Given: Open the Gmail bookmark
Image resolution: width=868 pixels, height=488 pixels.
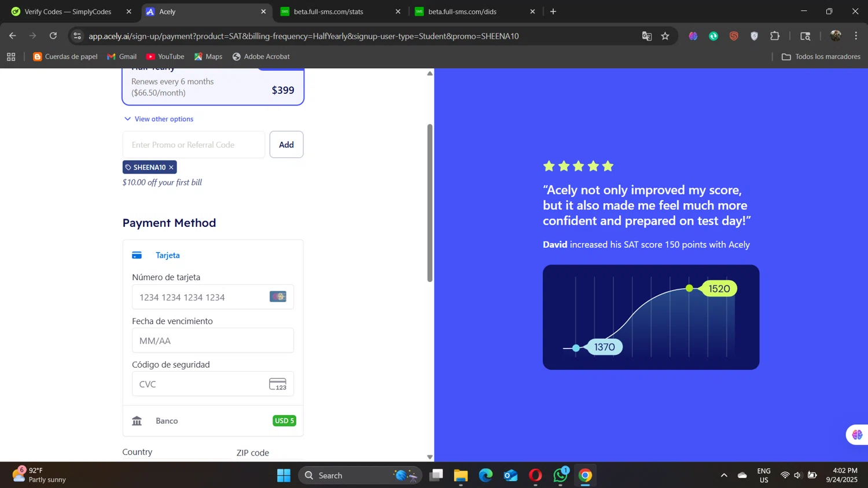Looking at the screenshot, I should 122,57.
